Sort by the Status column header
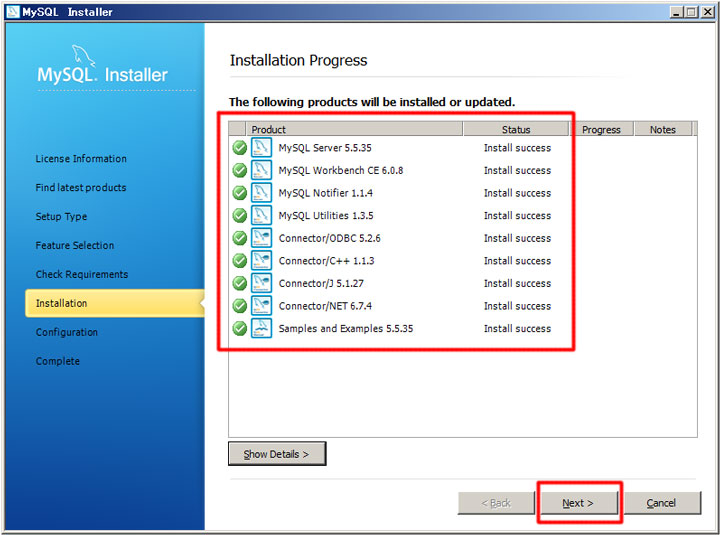 click(x=516, y=130)
